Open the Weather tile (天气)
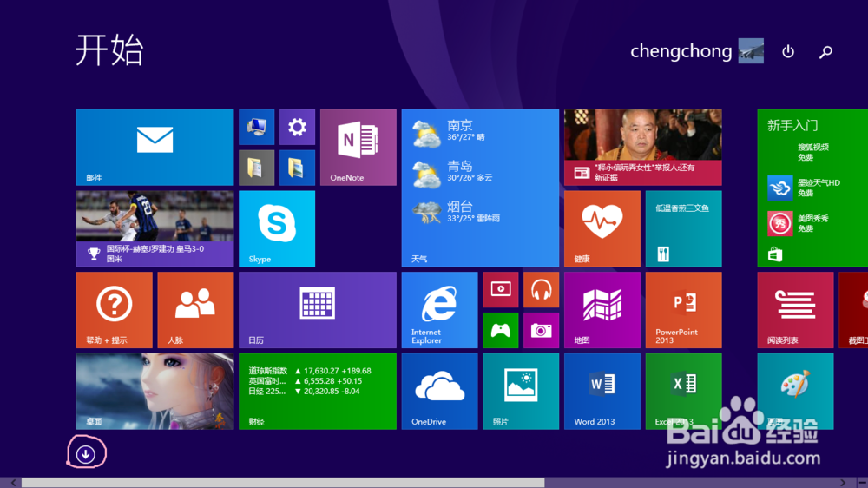This screenshot has height=488, width=868. (x=480, y=188)
